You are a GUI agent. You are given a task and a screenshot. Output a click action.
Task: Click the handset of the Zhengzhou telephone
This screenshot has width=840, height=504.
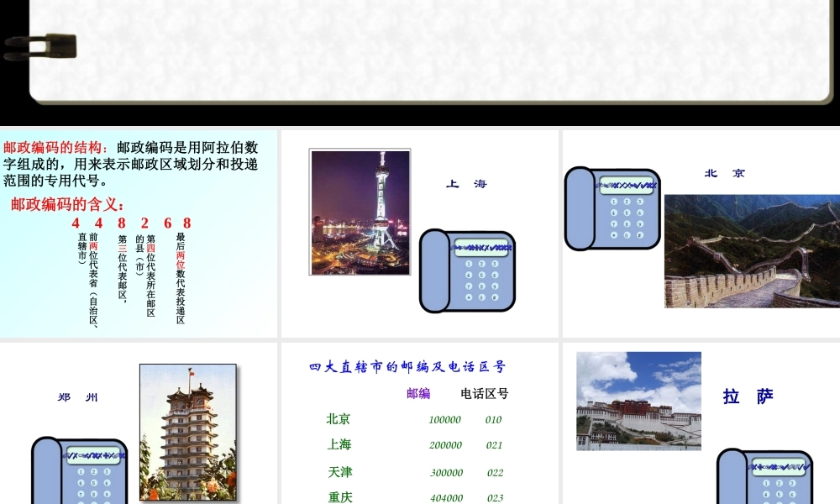[46, 475]
